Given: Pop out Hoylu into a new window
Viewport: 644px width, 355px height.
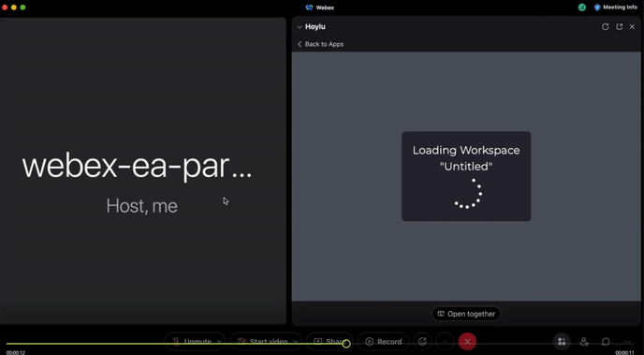Looking at the screenshot, I should (619, 27).
